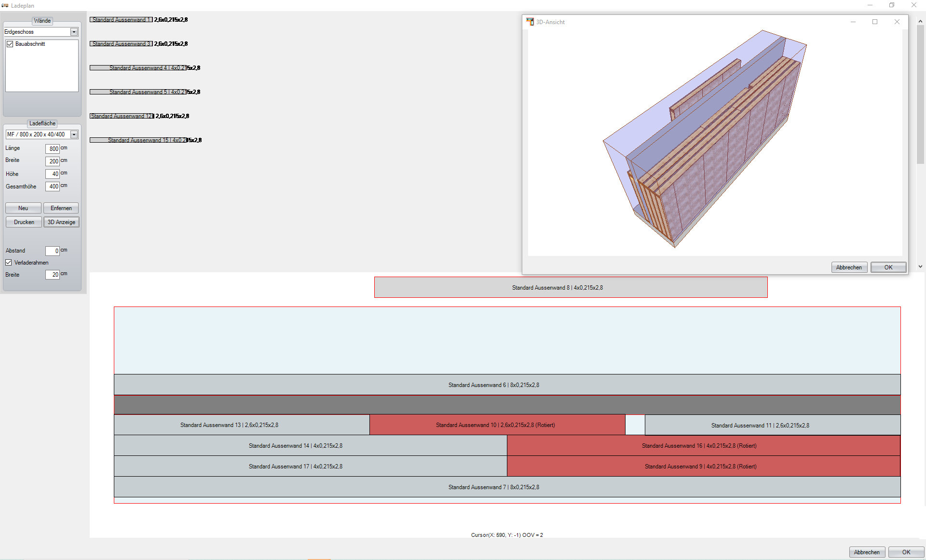The height and width of the screenshot is (560, 926).
Task: Click the Entfernen button
Action: point(61,208)
